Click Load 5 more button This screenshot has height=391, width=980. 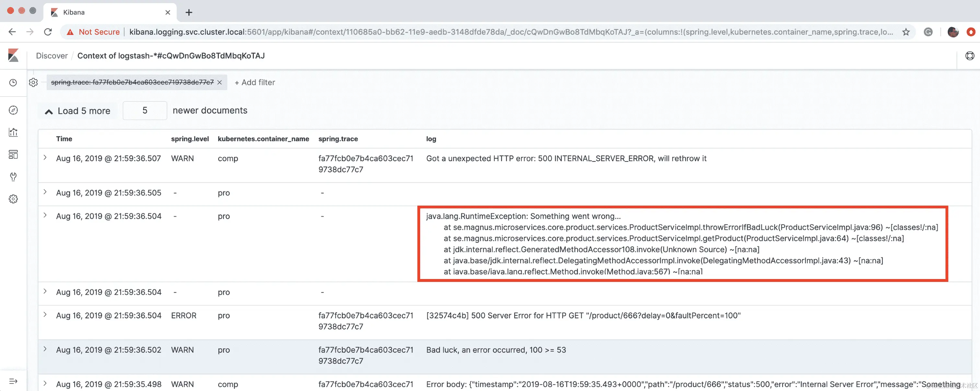tap(78, 111)
